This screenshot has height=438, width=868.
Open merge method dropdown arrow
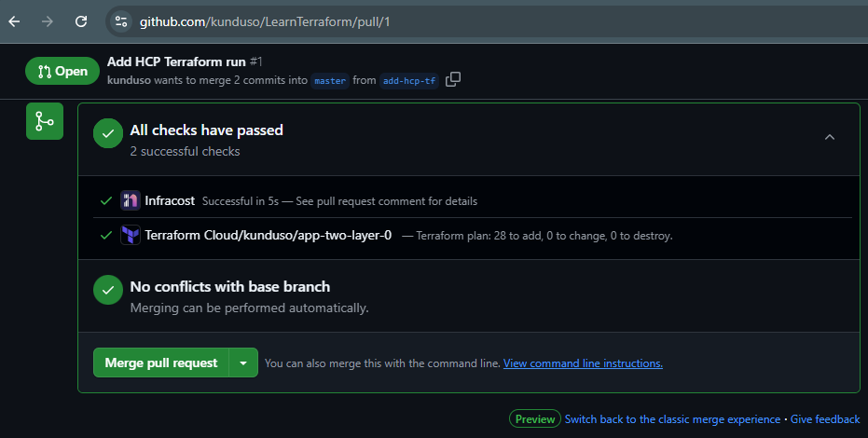(243, 363)
